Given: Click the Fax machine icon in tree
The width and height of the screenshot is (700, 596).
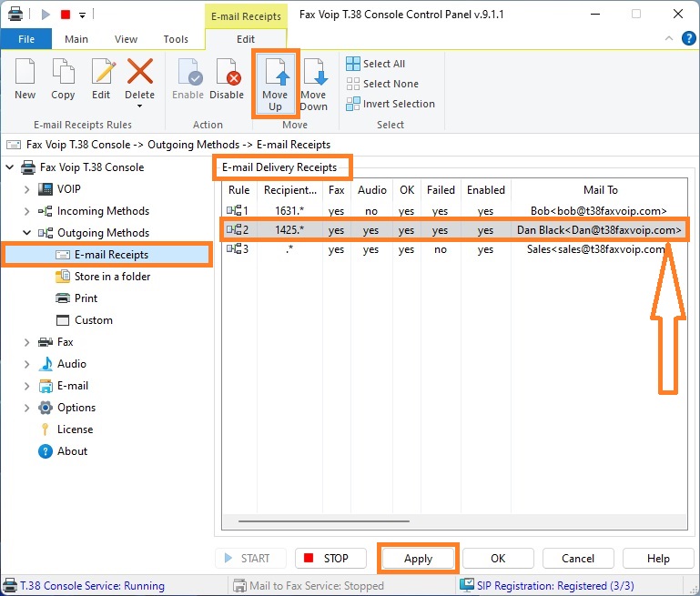Looking at the screenshot, I should [x=46, y=342].
